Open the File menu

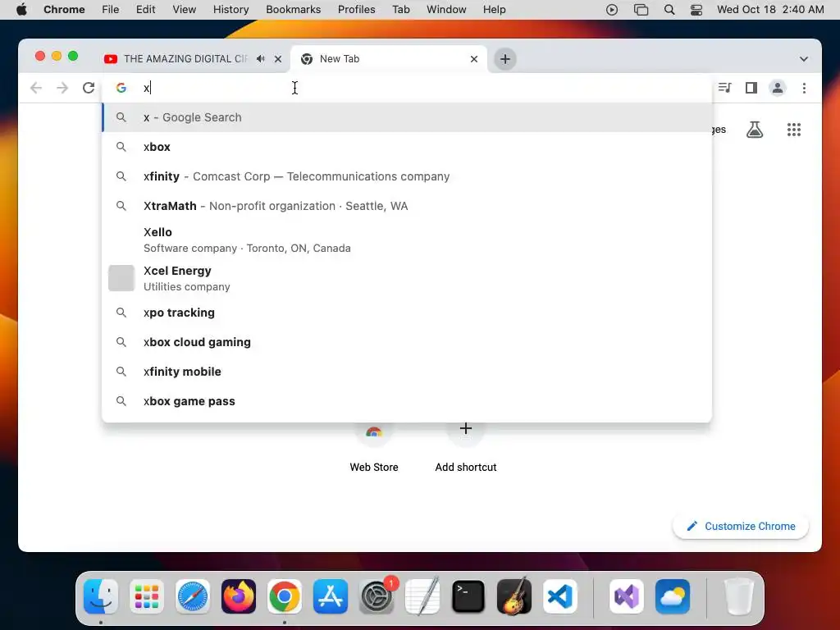(x=111, y=10)
